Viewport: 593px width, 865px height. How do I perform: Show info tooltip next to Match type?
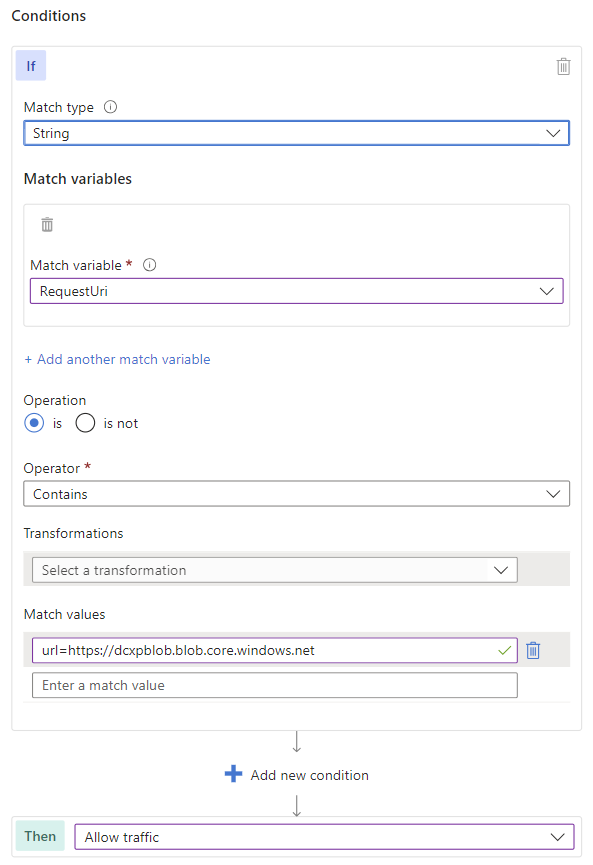110,107
